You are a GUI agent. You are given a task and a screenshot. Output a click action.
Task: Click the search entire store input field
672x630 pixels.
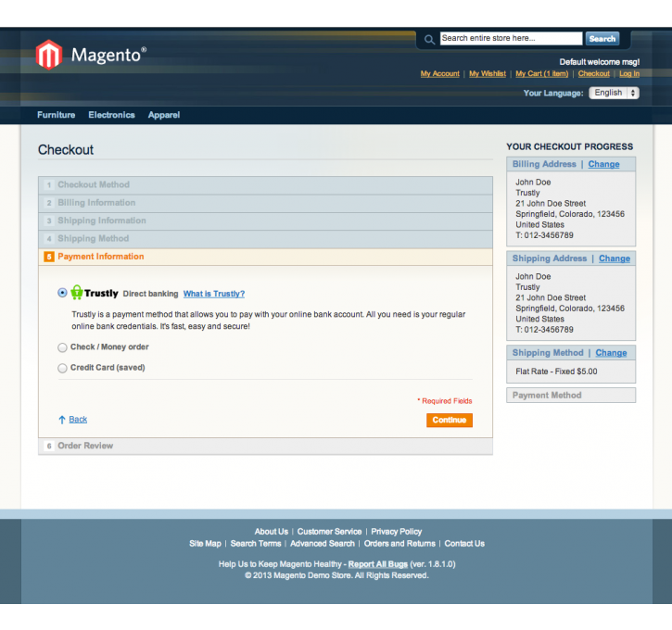[x=512, y=39]
